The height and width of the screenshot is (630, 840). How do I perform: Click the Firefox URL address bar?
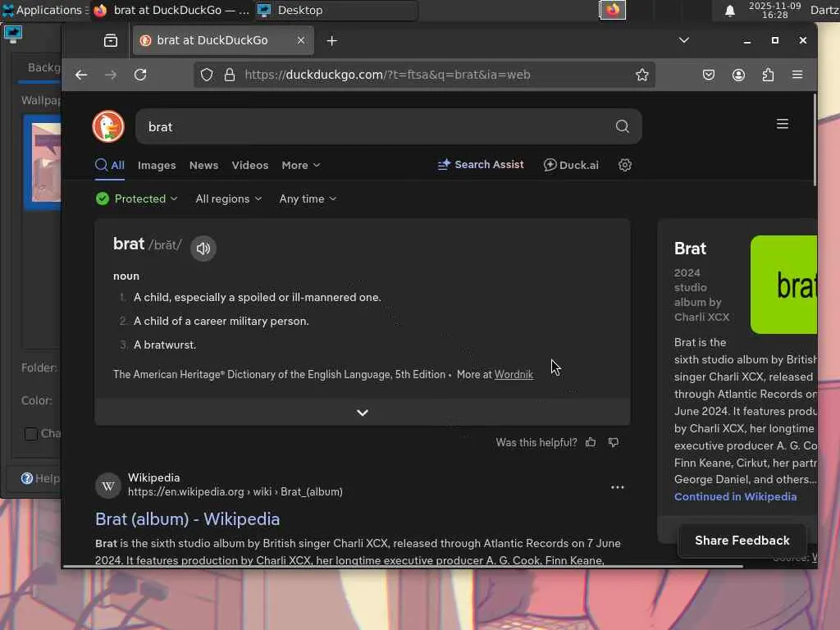(423, 75)
